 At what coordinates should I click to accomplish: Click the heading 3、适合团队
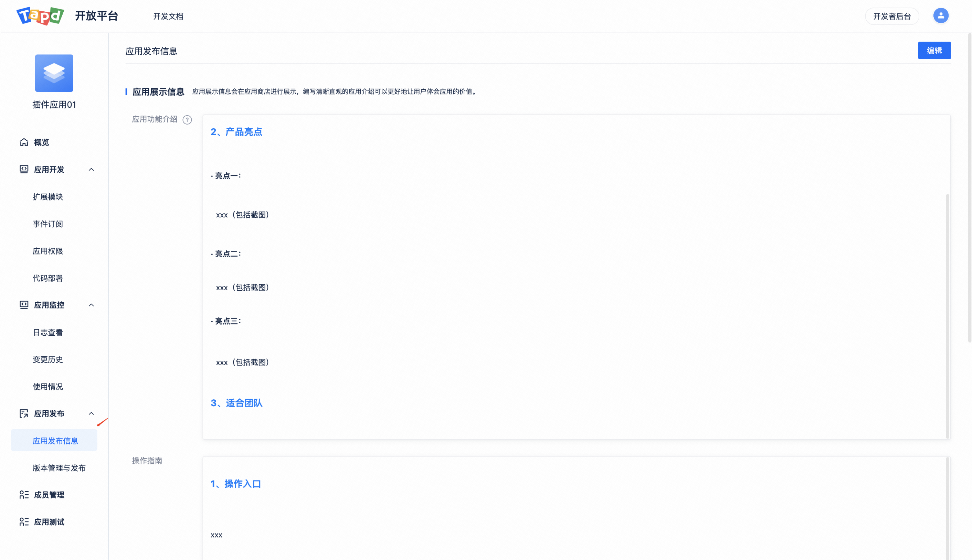coord(236,403)
